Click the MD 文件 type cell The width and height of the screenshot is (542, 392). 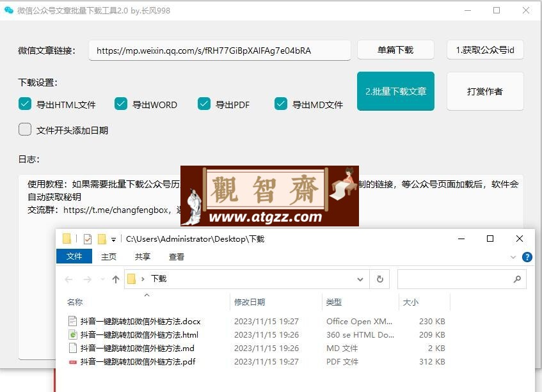(x=342, y=348)
